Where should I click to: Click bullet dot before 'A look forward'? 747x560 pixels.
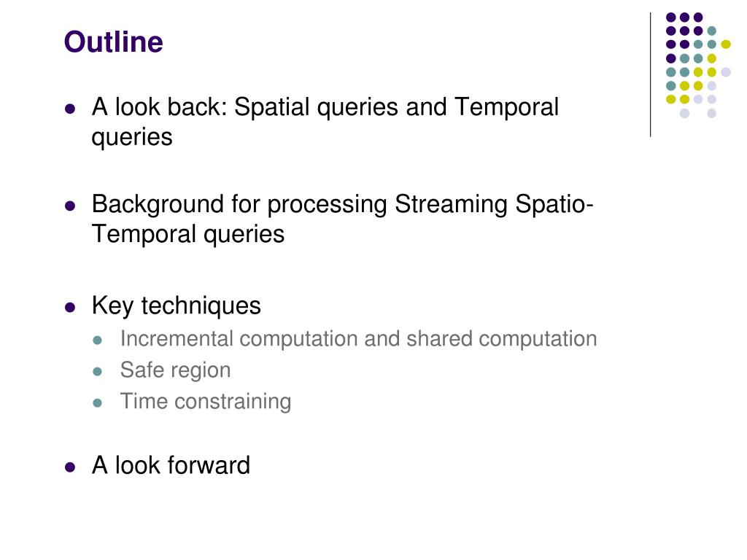(x=70, y=467)
